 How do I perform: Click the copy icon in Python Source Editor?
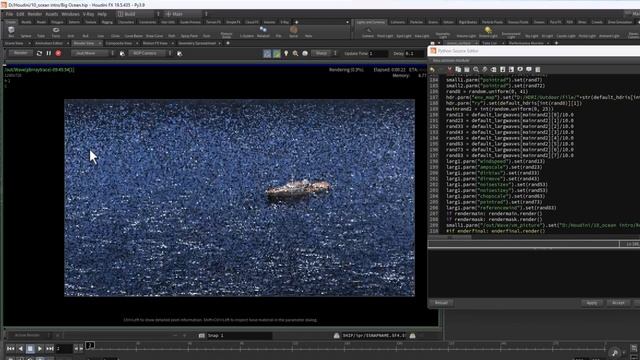coord(458,70)
